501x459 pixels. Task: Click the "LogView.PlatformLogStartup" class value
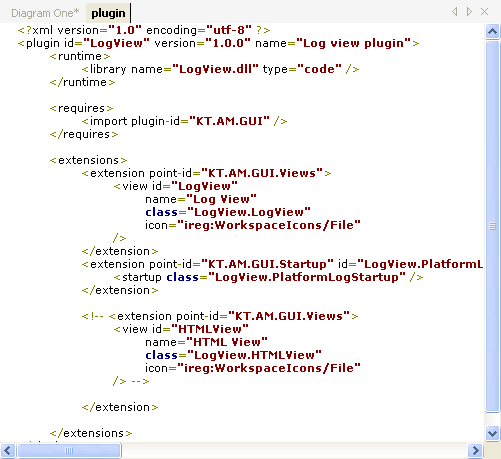coord(307,277)
